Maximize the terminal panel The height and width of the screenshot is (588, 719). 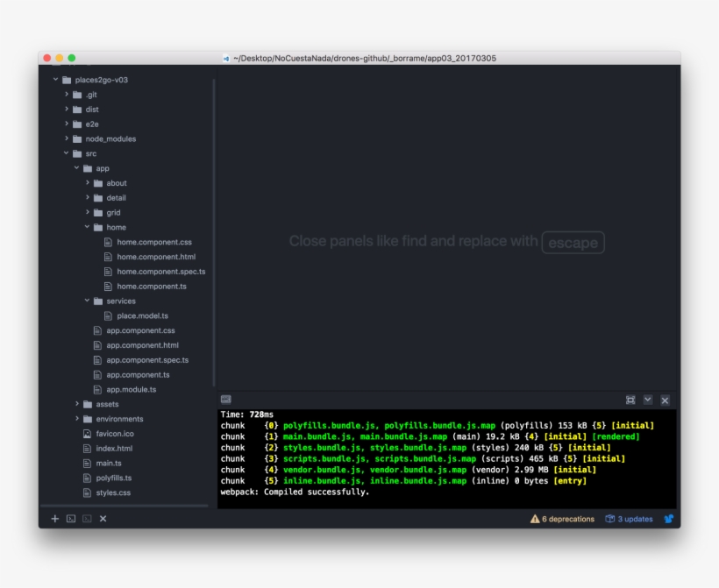pos(630,400)
